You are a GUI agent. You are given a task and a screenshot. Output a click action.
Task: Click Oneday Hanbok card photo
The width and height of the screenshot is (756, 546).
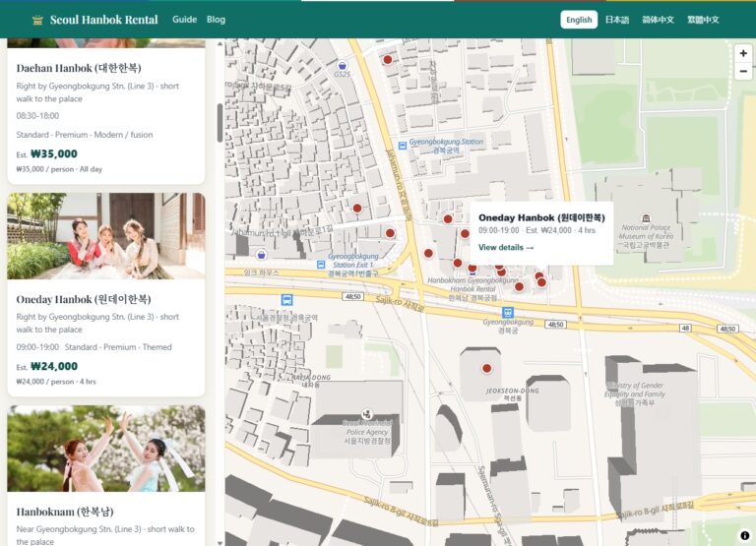click(106, 236)
